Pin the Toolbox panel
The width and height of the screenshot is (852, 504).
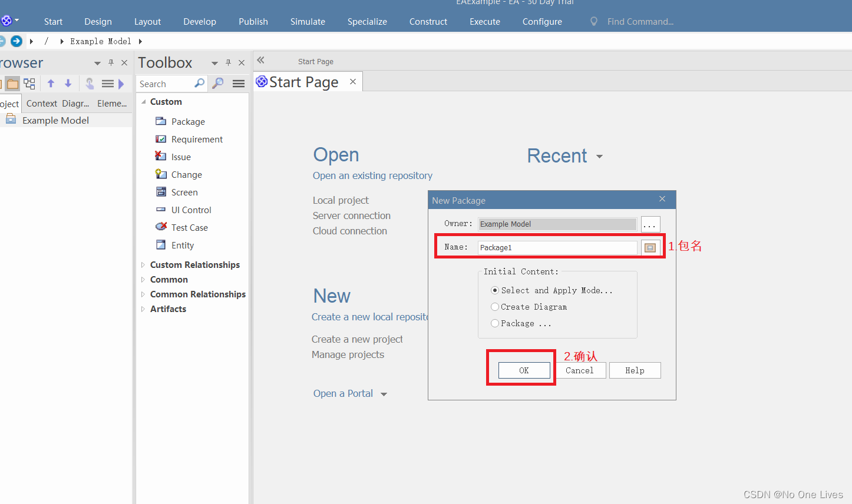[228, 62]
